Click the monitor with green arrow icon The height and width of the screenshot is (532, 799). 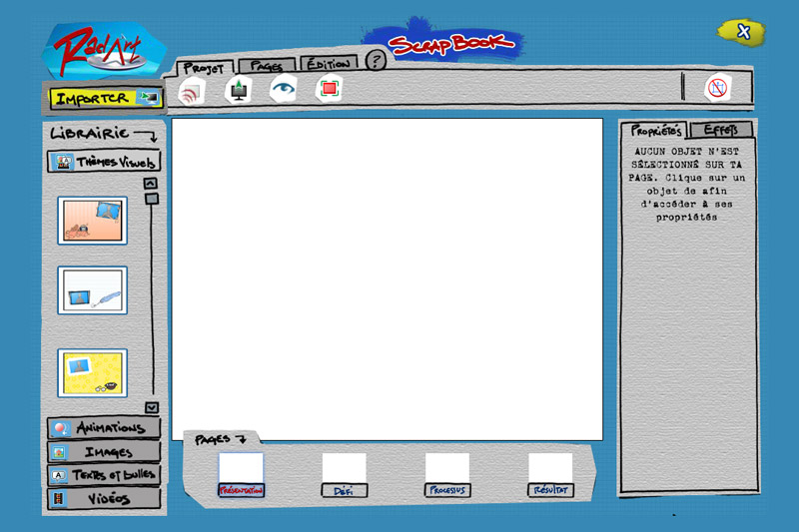tap(239, 89)
